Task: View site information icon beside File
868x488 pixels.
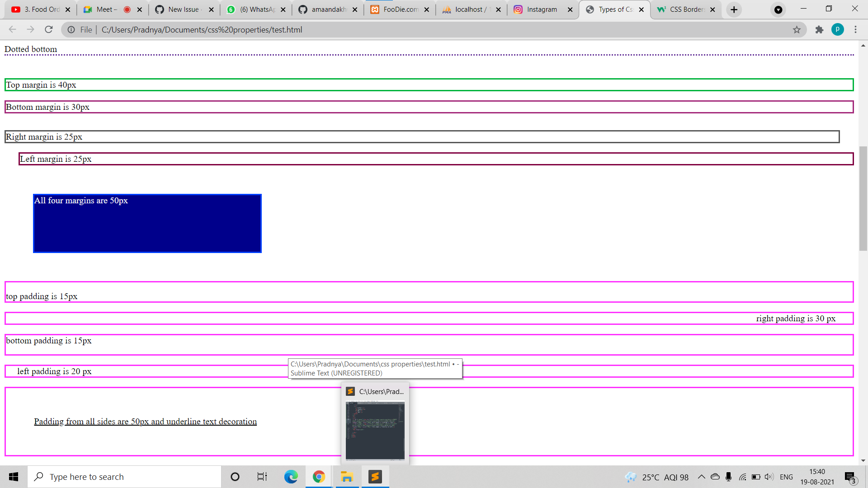Action: click(x=71, y=30)
